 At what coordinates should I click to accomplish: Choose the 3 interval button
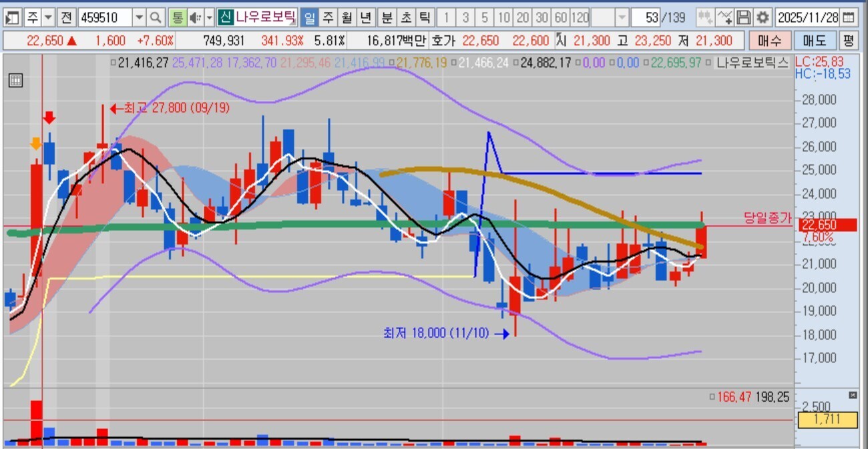tap(465, 17)
